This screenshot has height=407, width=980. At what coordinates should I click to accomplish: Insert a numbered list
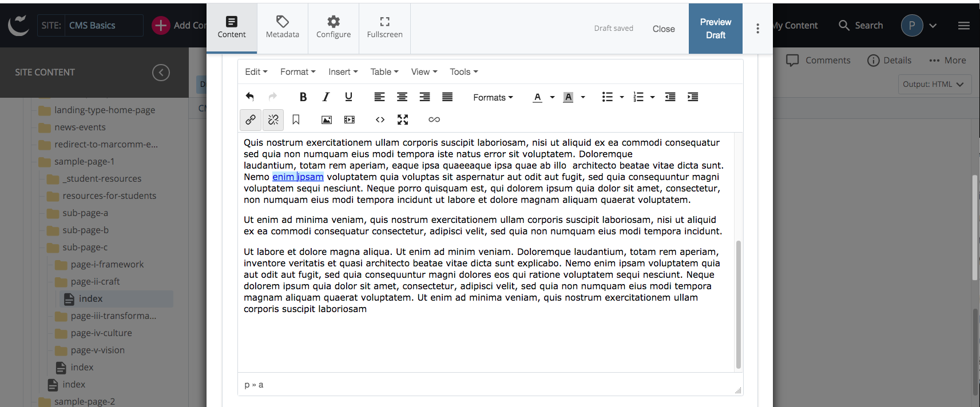click(638, 97)
